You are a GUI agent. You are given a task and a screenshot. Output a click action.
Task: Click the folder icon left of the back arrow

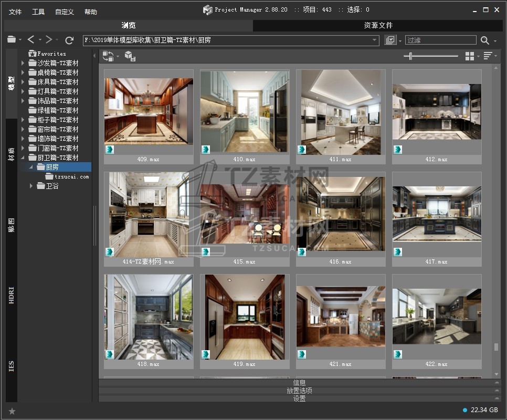pos(12,40)
